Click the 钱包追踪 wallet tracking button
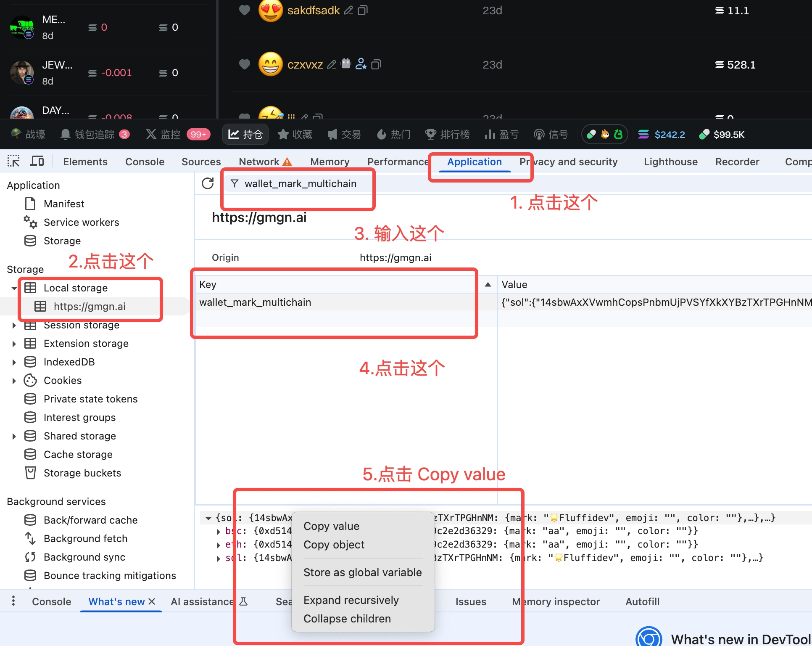This screenshot has width=812, height=646. tap(95, 135)
